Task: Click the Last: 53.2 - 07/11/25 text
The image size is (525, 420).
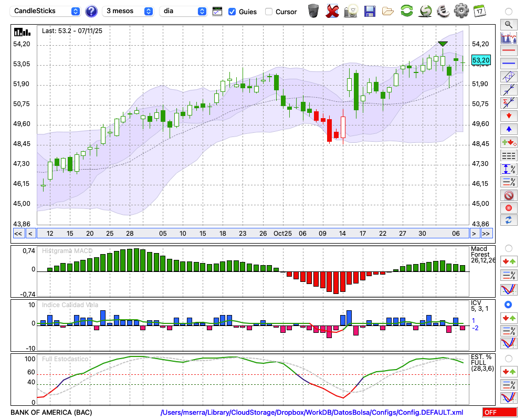Action: point(72,31)
